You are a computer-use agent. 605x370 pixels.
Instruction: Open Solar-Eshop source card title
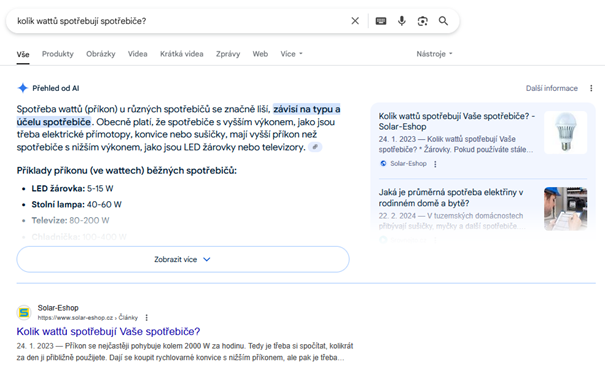coord(456,121)
